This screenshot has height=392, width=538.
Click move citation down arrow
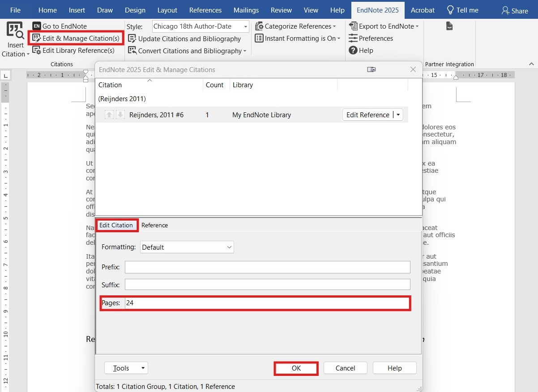(120, 115)
